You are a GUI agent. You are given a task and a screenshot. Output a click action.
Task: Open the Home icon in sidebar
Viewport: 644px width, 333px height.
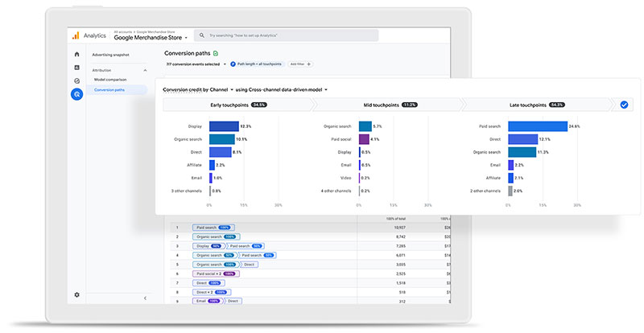point(76,54)
